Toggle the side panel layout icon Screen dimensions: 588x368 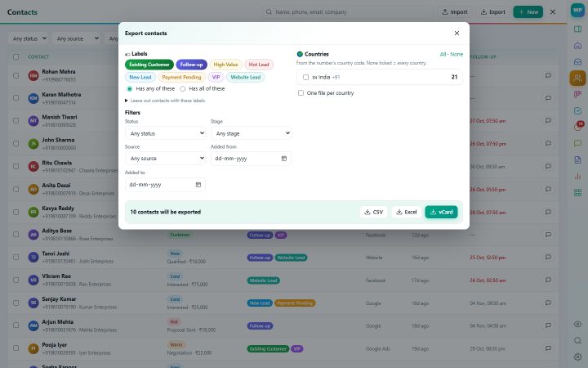point(577,29)
